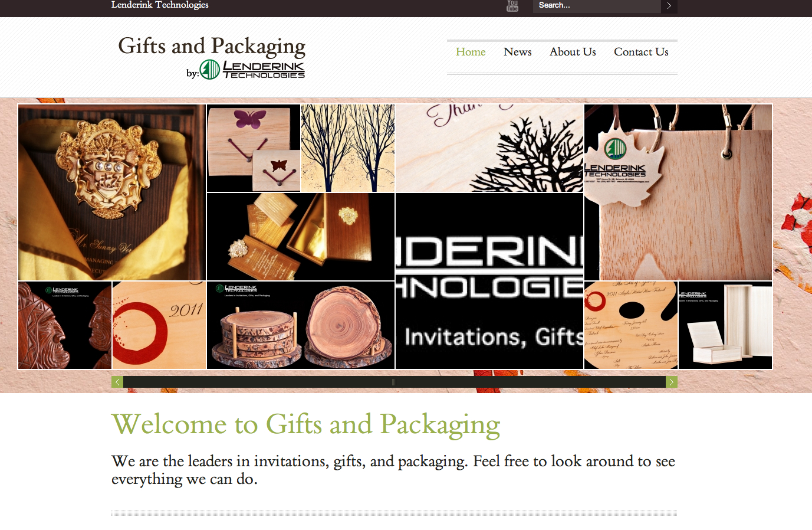812x530 pixels.
Task: Submit search with the arrow button
Action: coord(669,6)
